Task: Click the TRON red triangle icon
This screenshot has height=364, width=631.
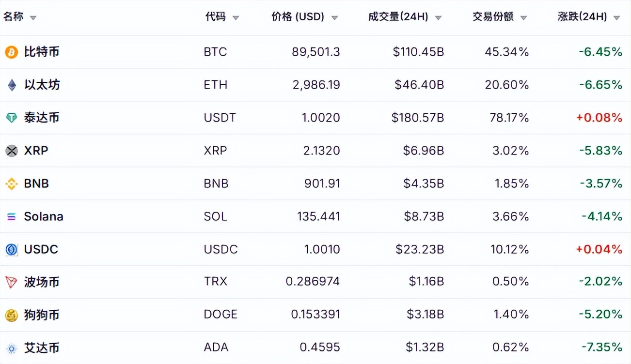Action: [11, 282]
